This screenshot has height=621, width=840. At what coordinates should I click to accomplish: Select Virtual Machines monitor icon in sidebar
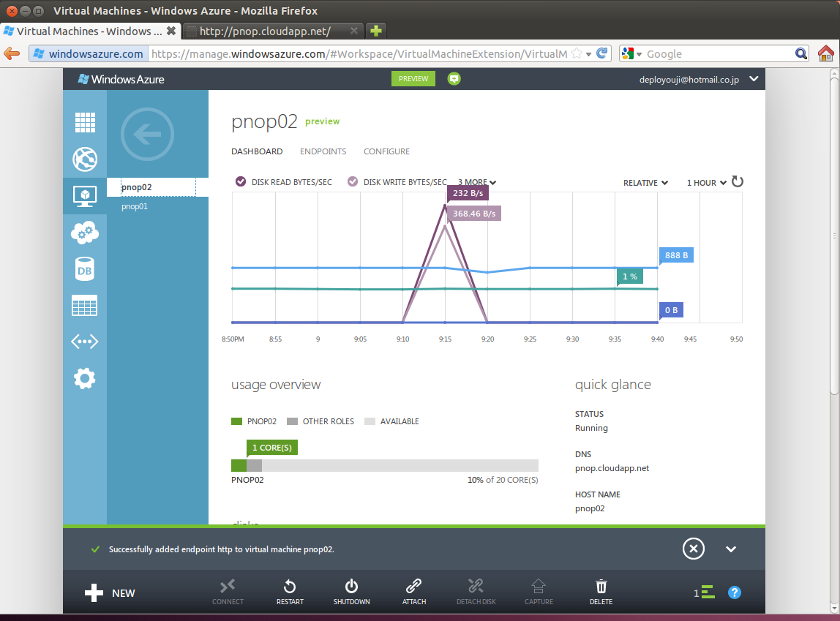tap(85, 196)
